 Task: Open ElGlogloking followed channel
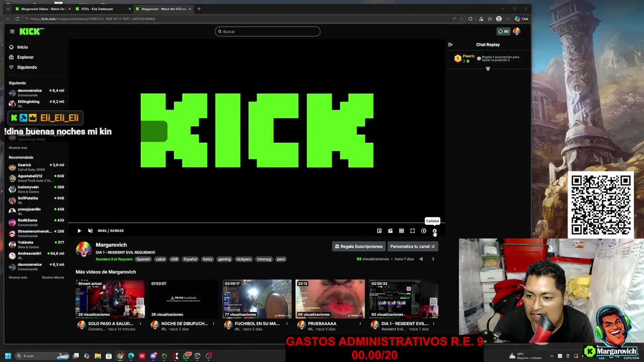(x=36, y=104)
